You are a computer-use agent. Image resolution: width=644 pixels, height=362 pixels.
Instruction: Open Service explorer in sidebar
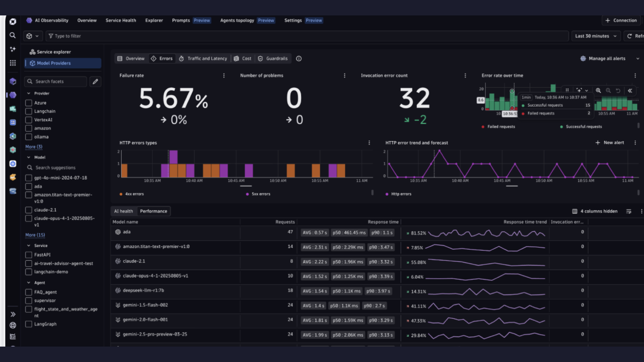point(50,52)
